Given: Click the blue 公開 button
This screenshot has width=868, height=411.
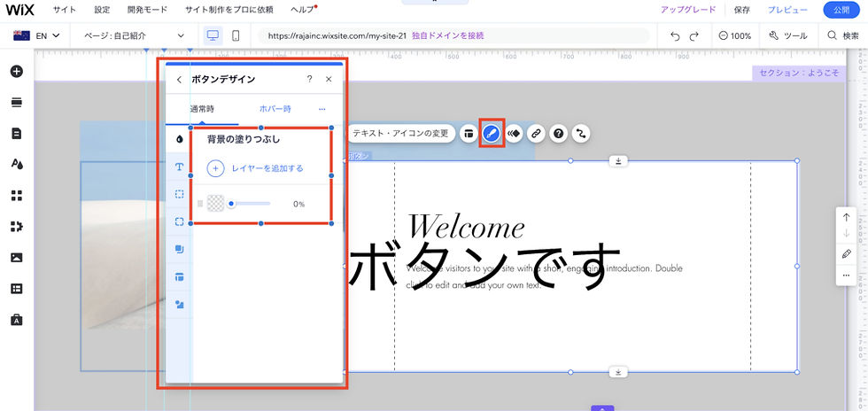Looking at the screenshot, I should (x=841, y=10).
